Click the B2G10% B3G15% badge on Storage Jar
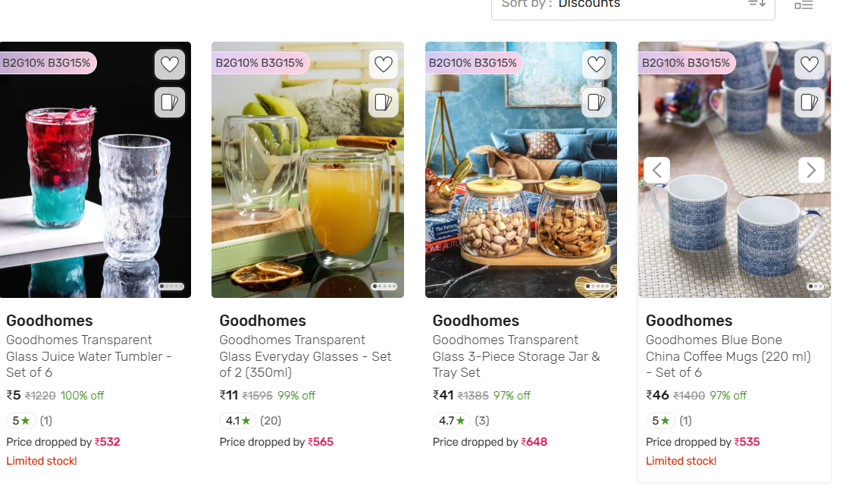The image size is (868, 492). [473, 63]
